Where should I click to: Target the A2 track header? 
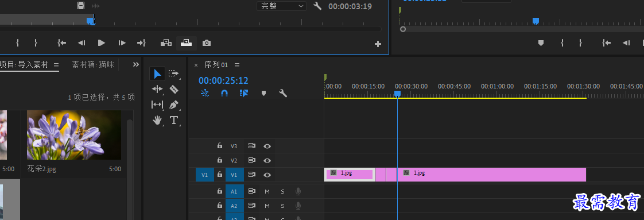[234, 206]
